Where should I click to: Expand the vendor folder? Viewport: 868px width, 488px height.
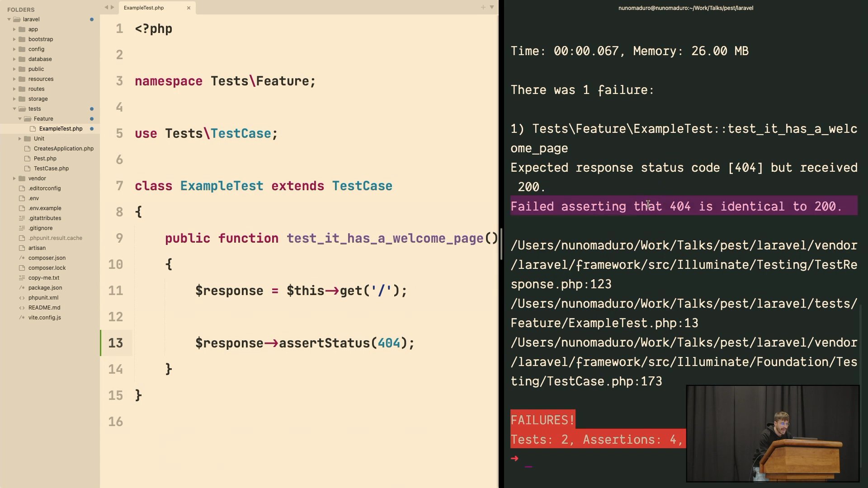[x=14, y=178]
